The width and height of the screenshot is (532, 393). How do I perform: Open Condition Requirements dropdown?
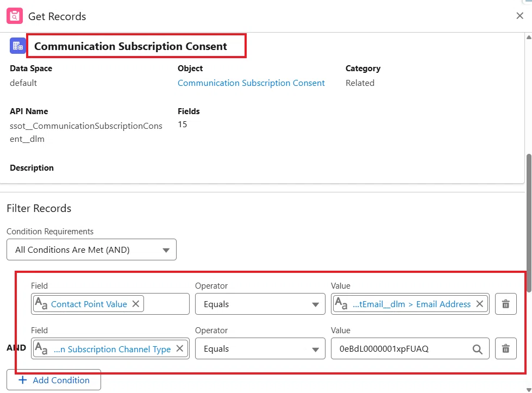coord(91,250)
